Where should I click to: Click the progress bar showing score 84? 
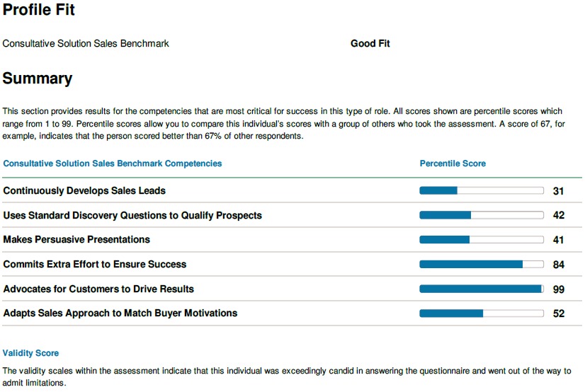click(x=482, y=264)
